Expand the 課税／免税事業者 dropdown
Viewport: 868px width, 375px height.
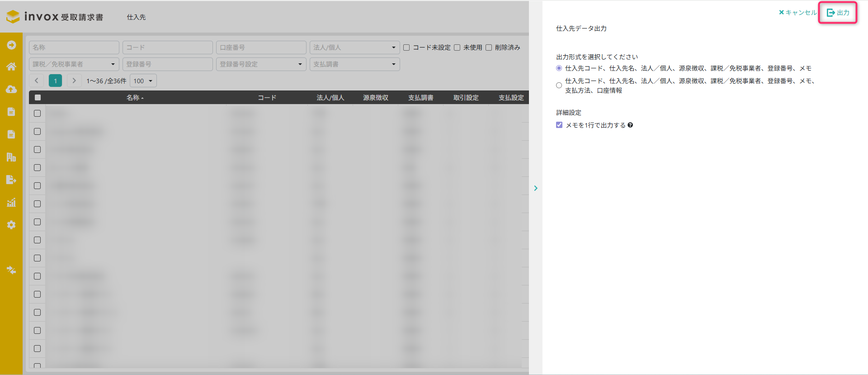click(x=74, y=64)
